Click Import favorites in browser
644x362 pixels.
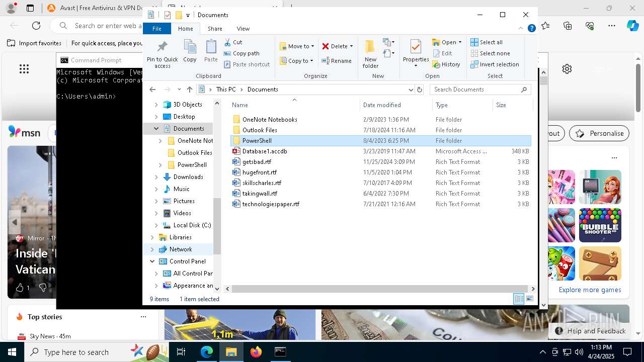(x=34, y=43)
